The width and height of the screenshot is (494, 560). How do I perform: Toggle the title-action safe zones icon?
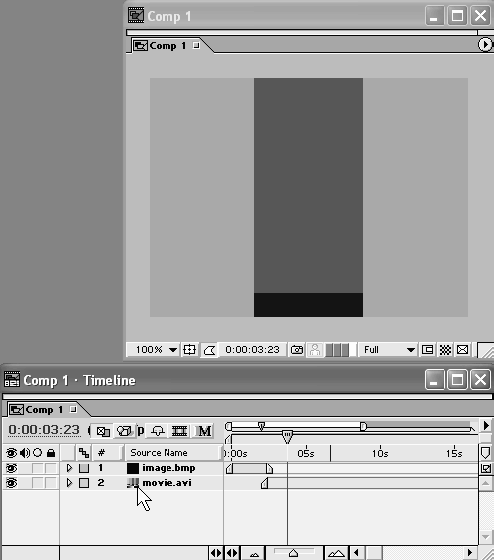point(189,350)
